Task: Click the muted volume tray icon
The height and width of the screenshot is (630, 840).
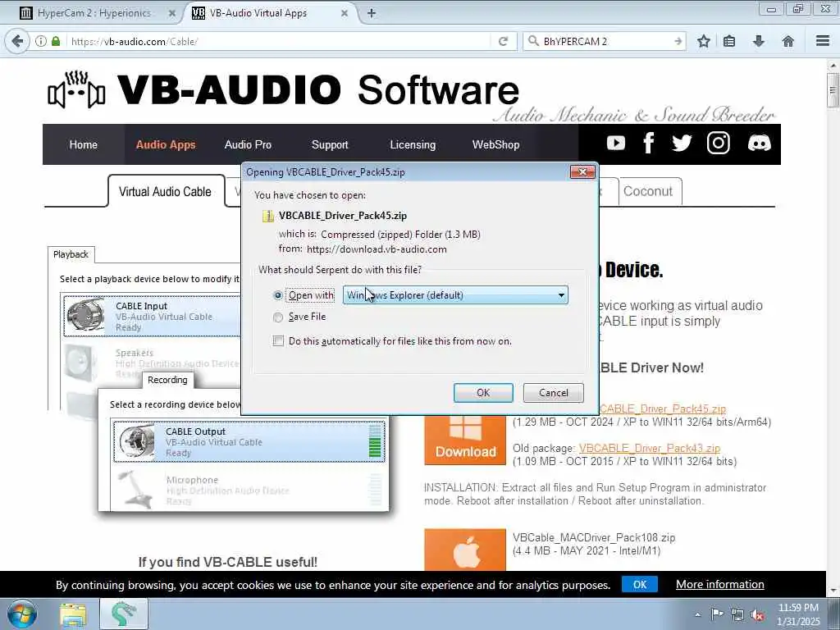Action: (x=757, y=615)
